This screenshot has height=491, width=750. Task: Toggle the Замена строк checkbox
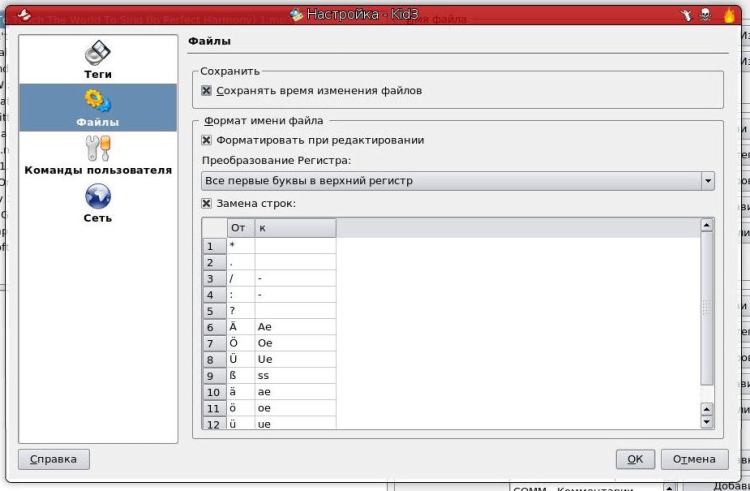(x=206, y=203)
